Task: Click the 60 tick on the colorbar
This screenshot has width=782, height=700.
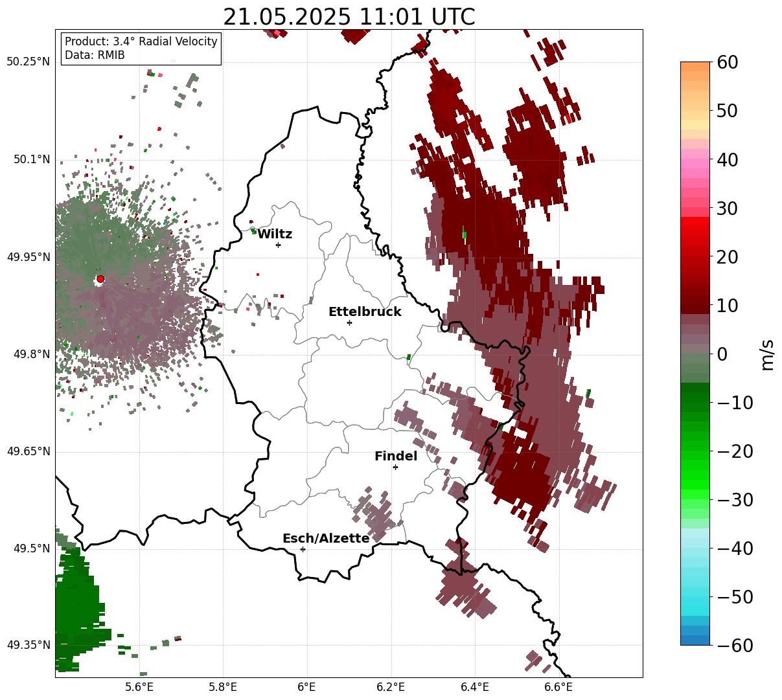Action: [727, 62]
